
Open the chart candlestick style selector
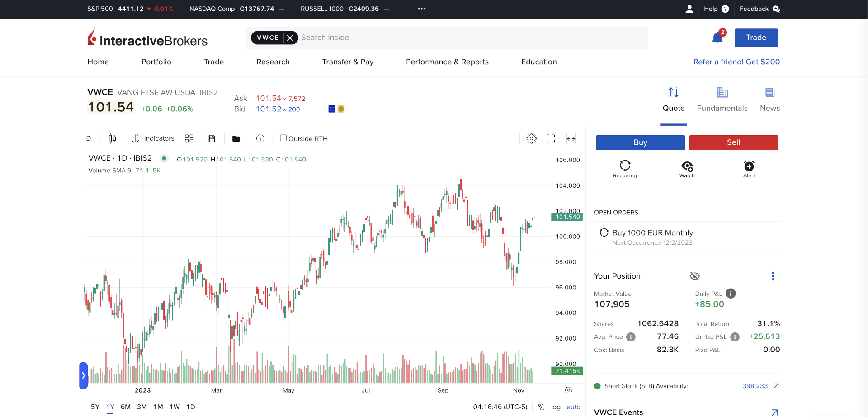click(x=112, y=138)
